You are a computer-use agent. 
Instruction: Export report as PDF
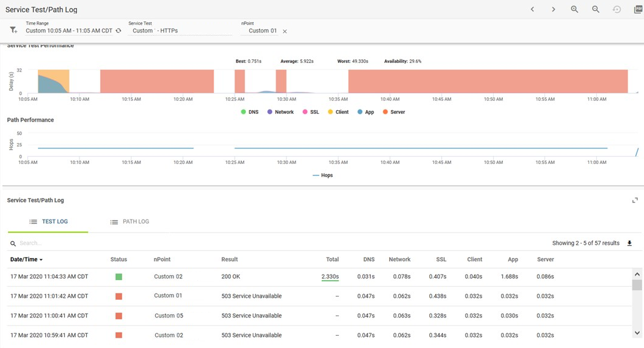coord(639,9)
